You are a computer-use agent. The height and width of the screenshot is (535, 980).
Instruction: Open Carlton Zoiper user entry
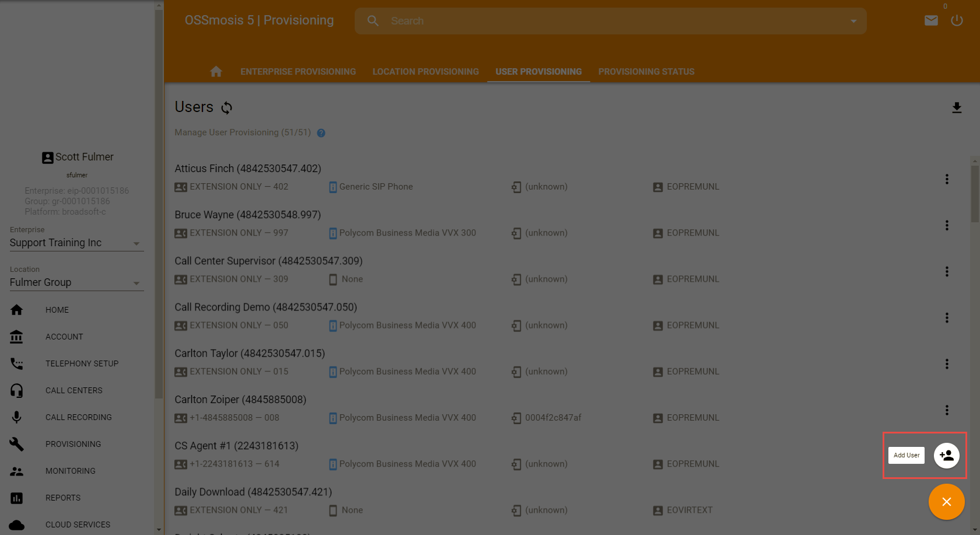click(240, 400)
